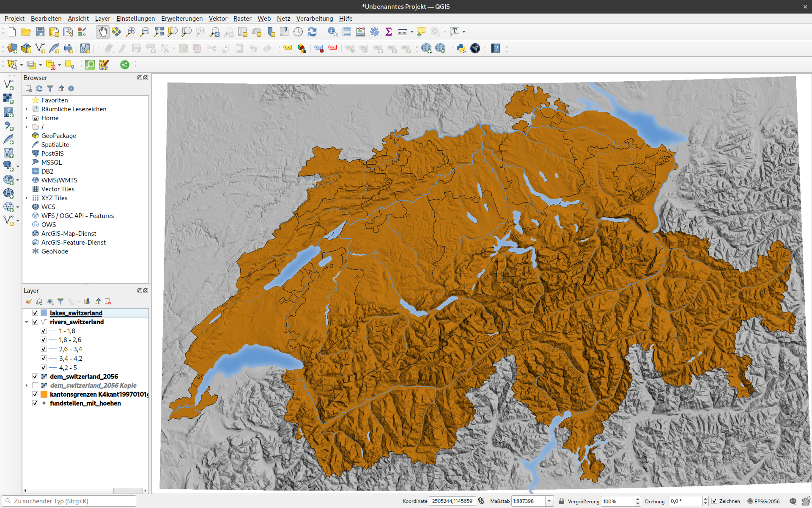
Task: Refresh the Browser panel
Action: [x=39, y=88]
